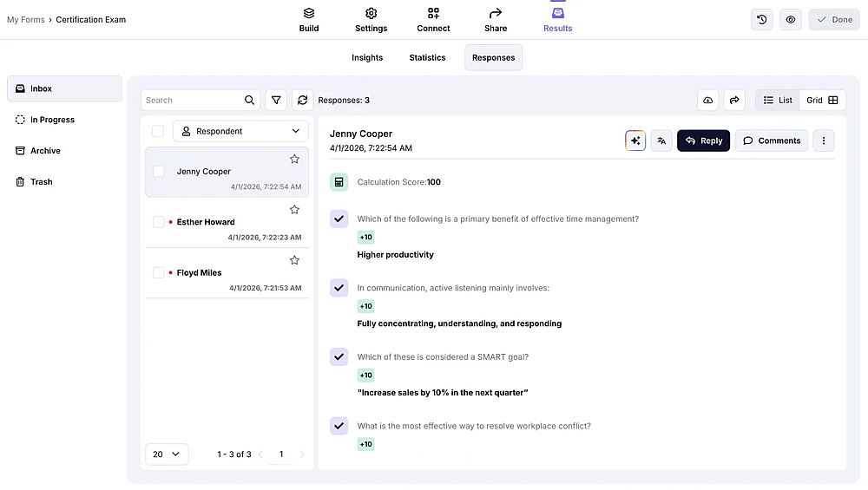
Task: Switch to List view
Action: pyautogui.click(x=777, y=100)
